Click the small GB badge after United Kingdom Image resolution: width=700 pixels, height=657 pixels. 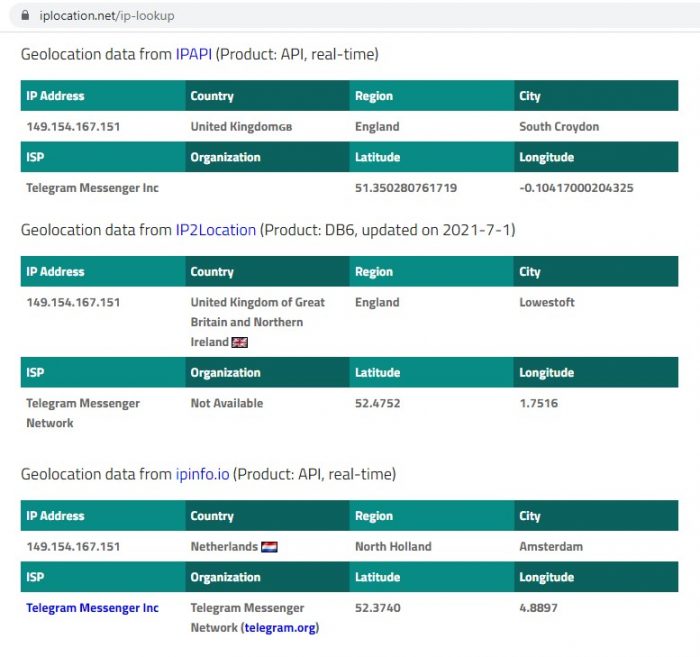pyautogui.click(x=286, y=128)
